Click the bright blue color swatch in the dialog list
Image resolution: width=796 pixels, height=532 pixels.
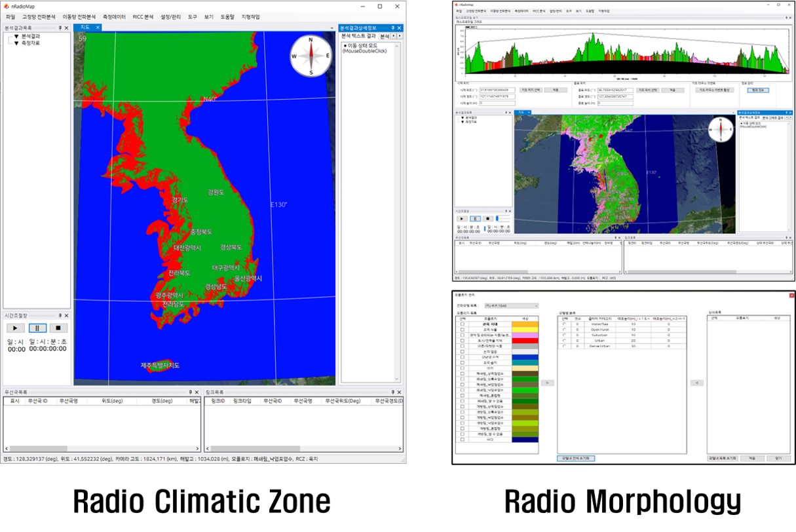coord(525,357)
